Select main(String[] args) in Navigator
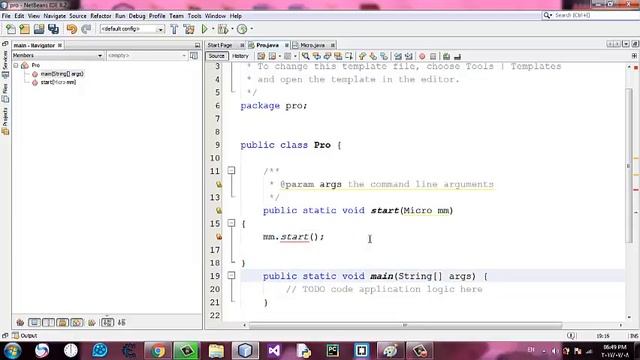This screenshot has width=640, height=360. click(x=62, y=74)
